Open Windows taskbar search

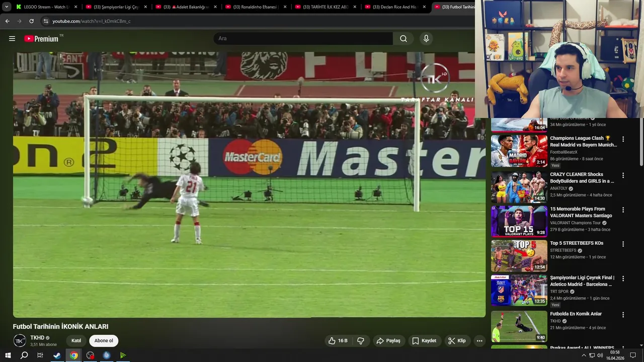pyautogui.click(x=24, y=355)
